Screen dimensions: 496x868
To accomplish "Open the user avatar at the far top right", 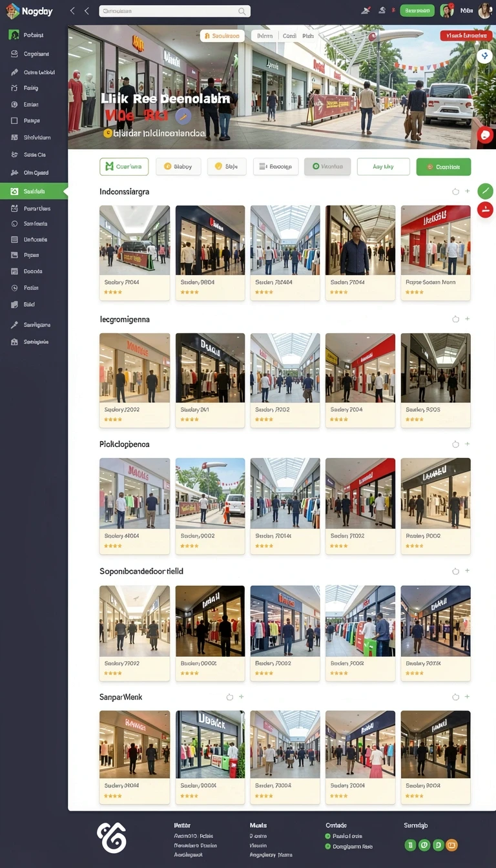I will pyautogui.click(x=485, y=10).
